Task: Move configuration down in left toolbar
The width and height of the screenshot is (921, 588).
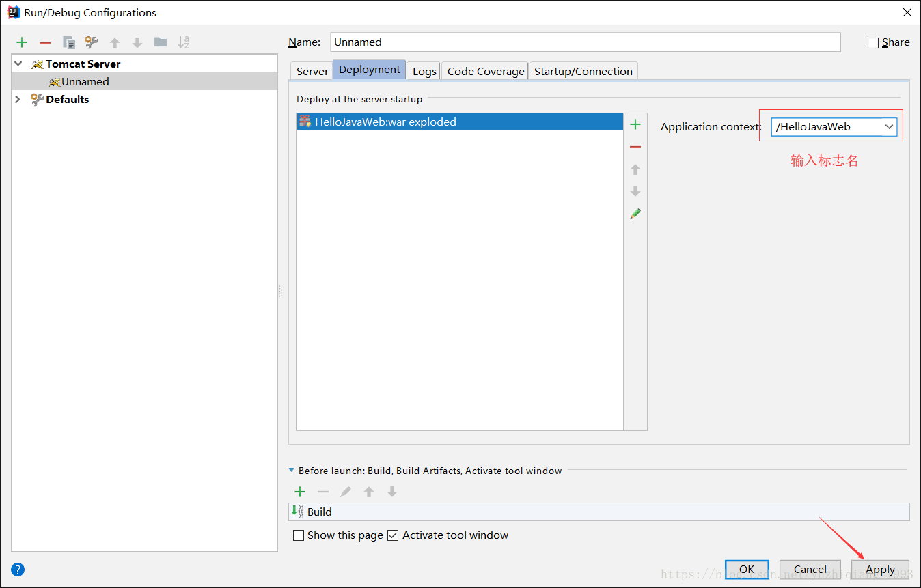Action: coord(137,42)
